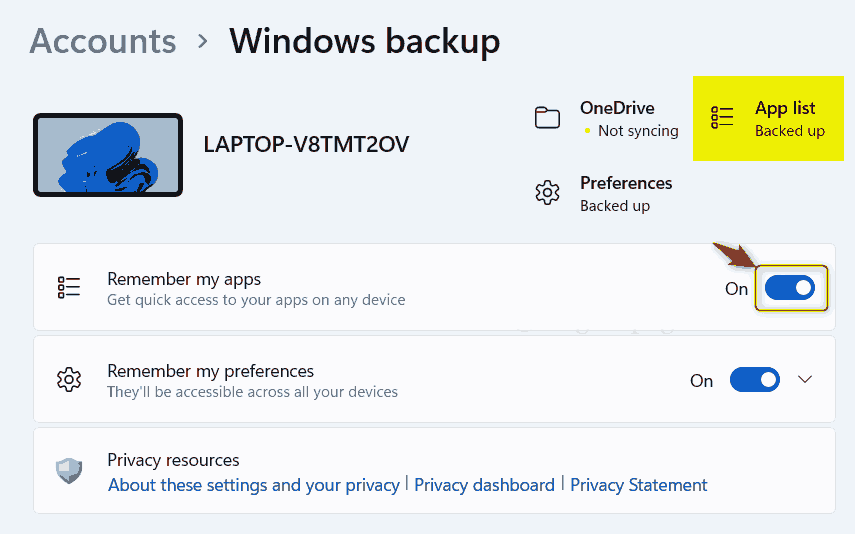The width and height of the screenshot is (855, 534).
Task: Click the profile picture thumbnail
Action: click(x=108, y=155)
